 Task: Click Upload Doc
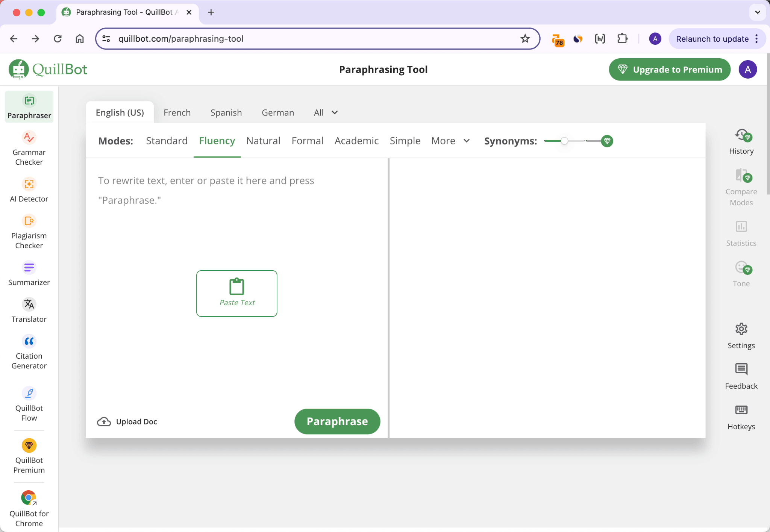127,421
